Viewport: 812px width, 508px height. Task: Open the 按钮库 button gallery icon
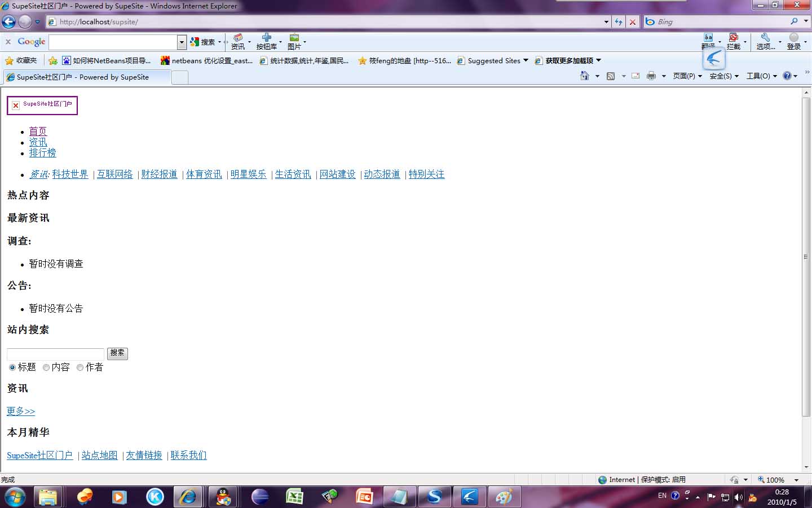pos(266,42)
